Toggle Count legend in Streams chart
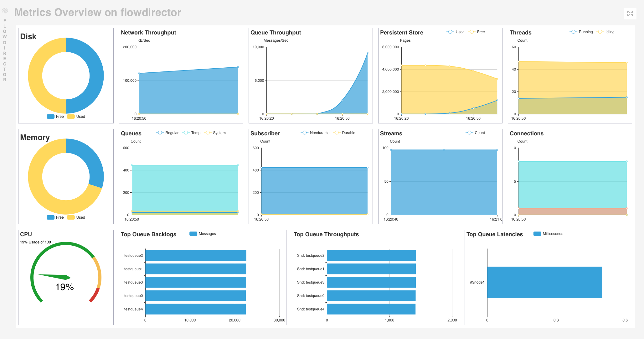 click(469, 133)
